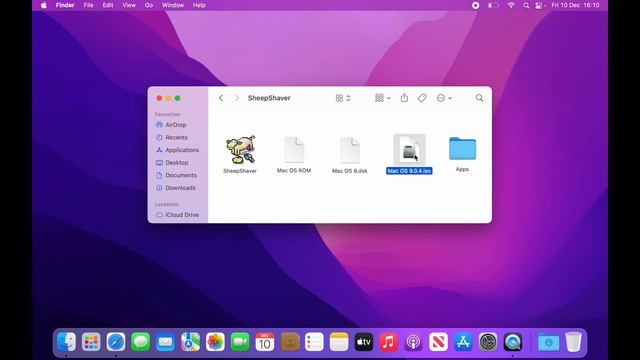The height and width of the screenshot is (360, 640).
Task: Go back in Finder window
Action: point(221,98)
